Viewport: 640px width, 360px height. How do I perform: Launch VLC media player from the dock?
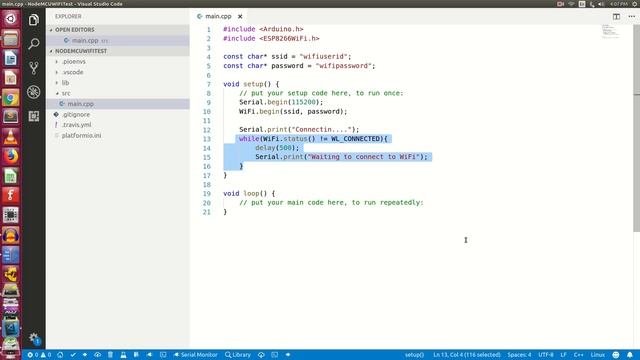tap(11, 137)
